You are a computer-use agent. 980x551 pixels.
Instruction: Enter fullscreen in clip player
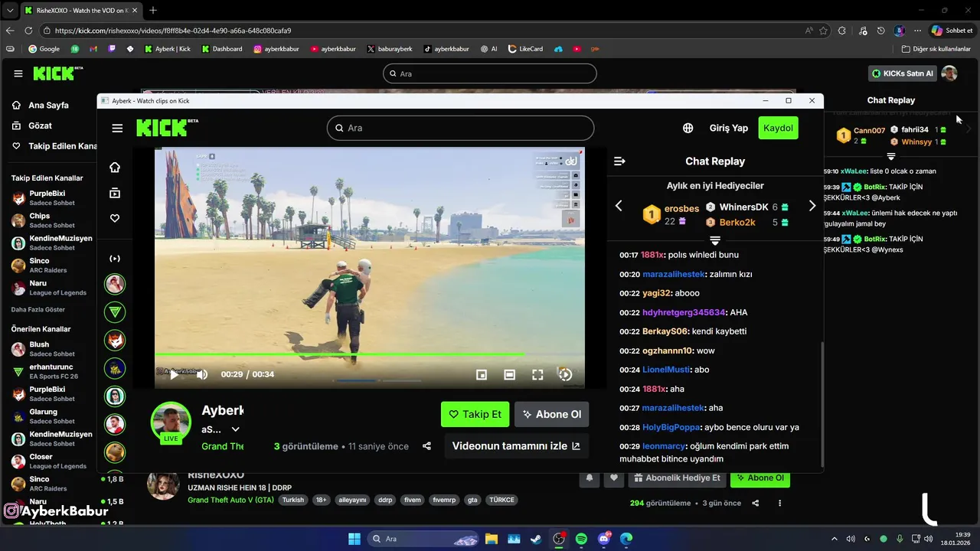pyautogui.click(x=537, y=374)
